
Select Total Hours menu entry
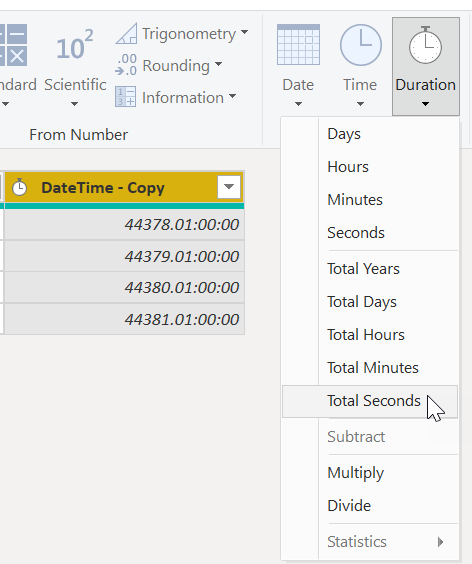click(x=370, y=335)
